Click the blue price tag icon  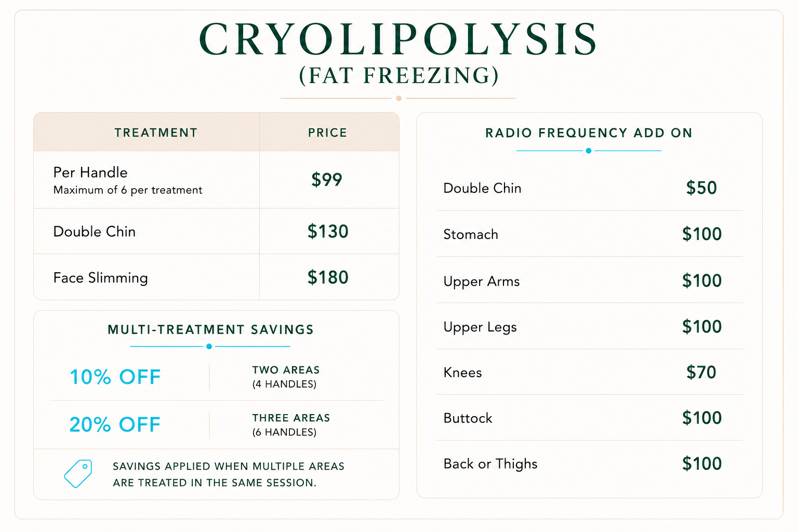(78, 473)
